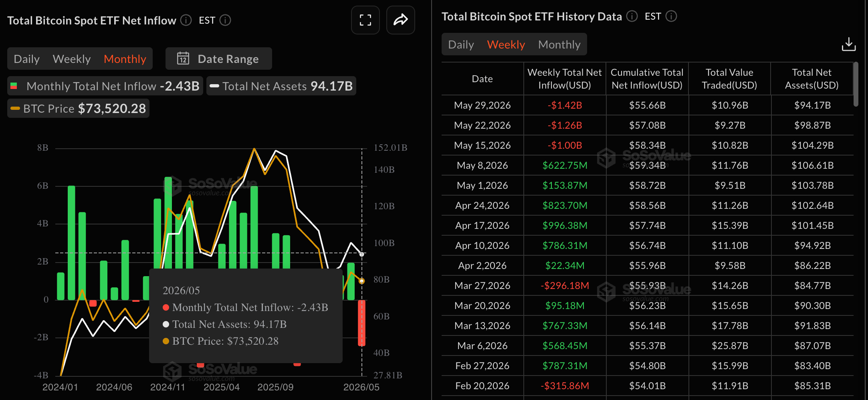Click the $823.70M inflow value
Image resolution: width=868 pixels, height=400 pixels.
[x=565, y=205]
